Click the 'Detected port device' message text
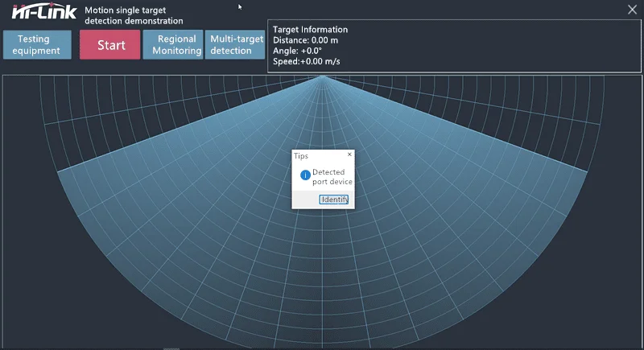Image resolution: width=644 pixels, height=350 pixels. (x=332, y=176)
